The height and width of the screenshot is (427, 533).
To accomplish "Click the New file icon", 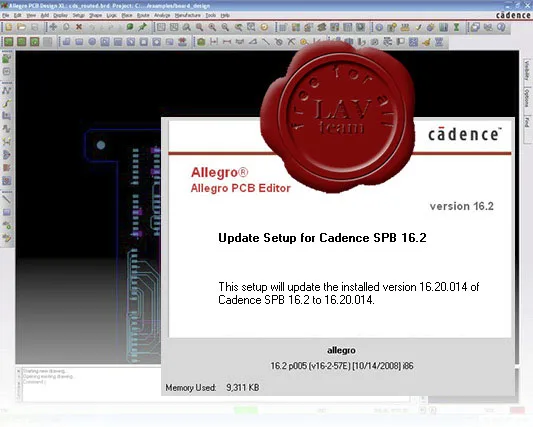I will 9,27.
